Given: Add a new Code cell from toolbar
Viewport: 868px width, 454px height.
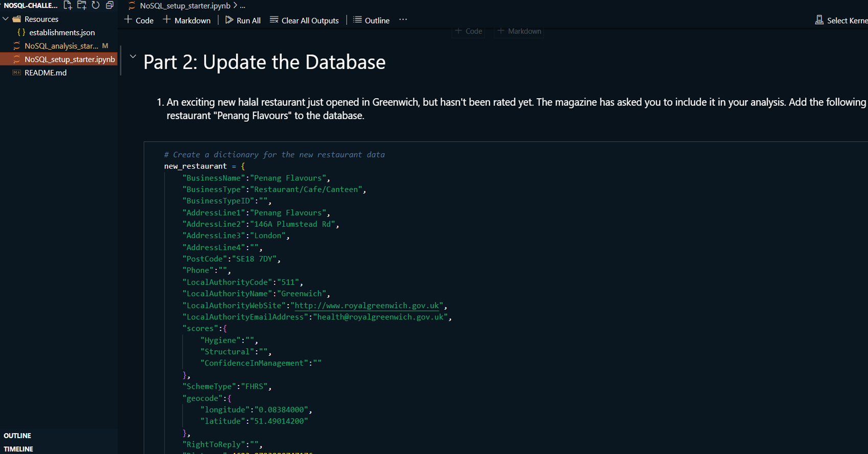Looking at the screenshot, I should [x=139, y=20].
